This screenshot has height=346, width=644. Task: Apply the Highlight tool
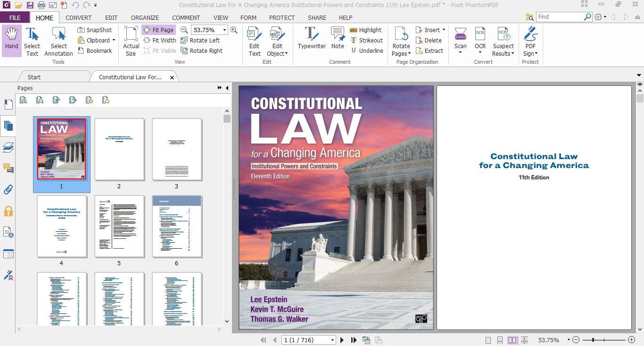[x=366, y=30]
